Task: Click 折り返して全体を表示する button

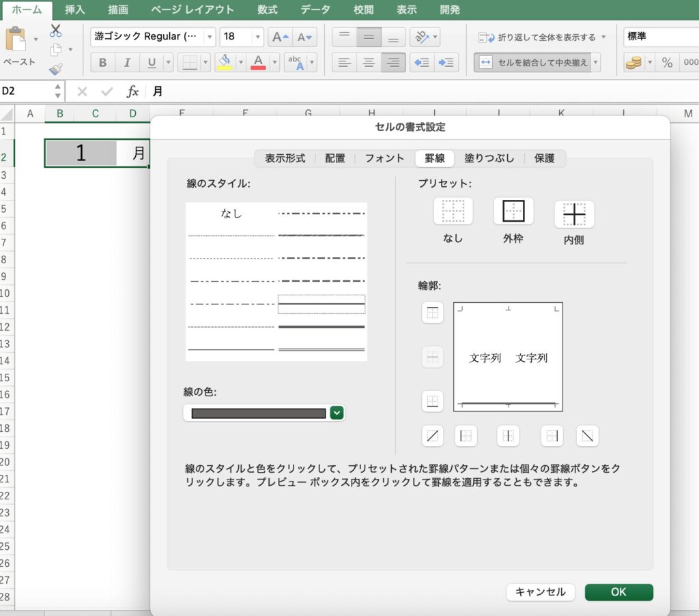Action: 537,38
